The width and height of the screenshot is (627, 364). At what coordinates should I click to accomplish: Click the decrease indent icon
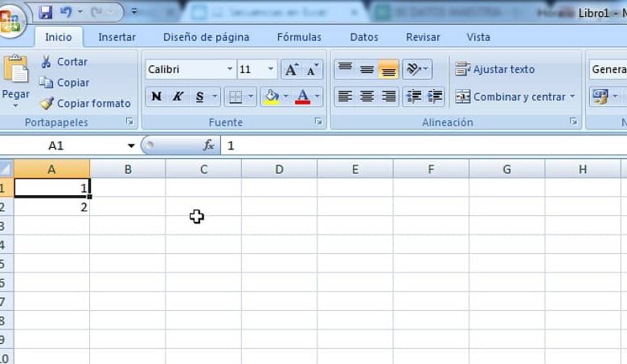414,96
